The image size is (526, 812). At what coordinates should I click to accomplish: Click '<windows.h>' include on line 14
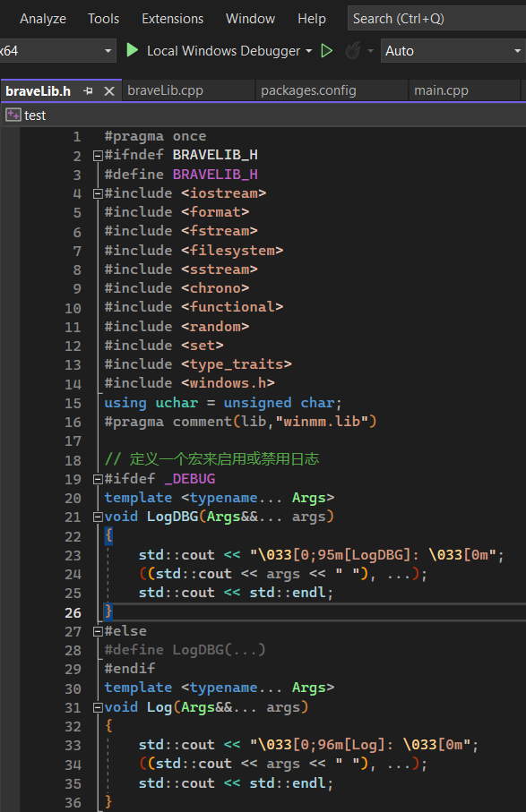(x=228, y=383)
